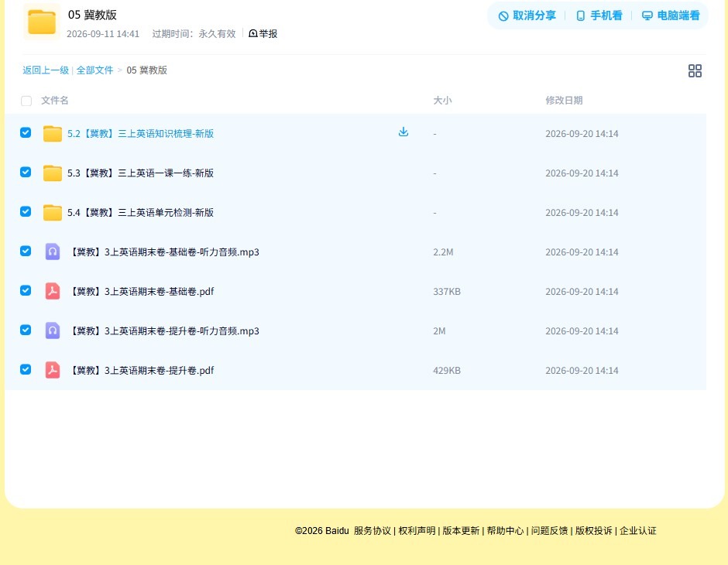Click the 337KB size value
The height and width of the screenshot is (565, 728).
(x=447, y=291)
